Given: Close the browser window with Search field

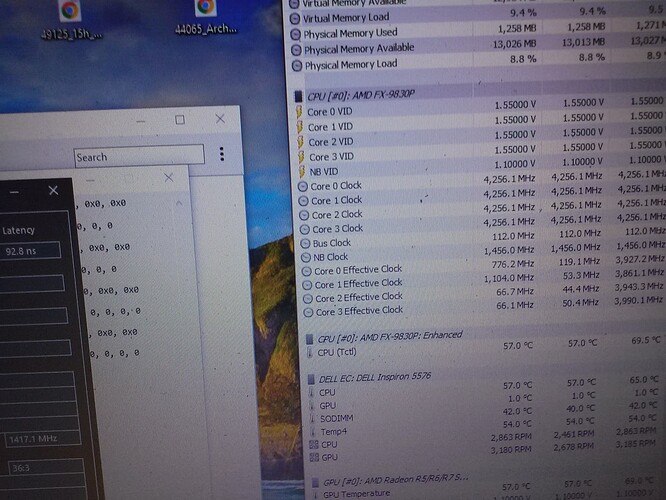Looking at the screenshot, I should click(220, 119).
